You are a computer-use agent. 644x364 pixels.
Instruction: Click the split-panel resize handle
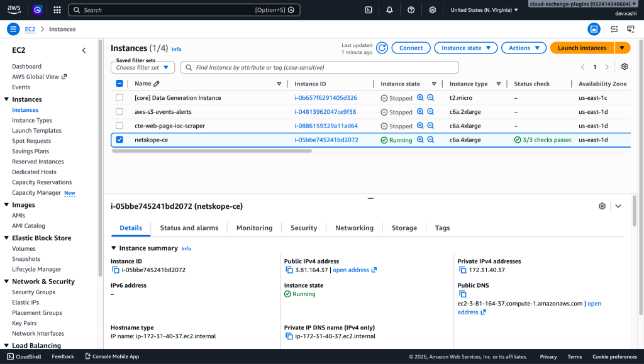point(370,198)
